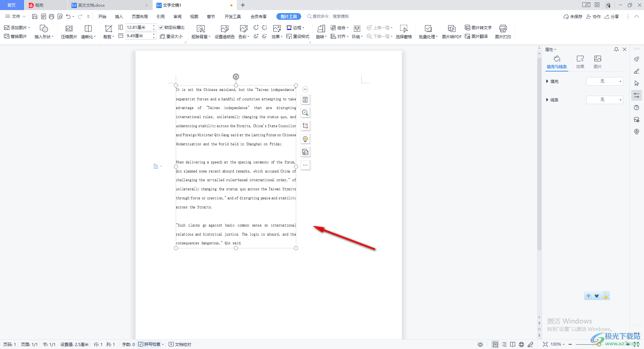Viewport: 644px width, 349px height.
Task: Open the Group (组合) dropdown
Action: 339,28
